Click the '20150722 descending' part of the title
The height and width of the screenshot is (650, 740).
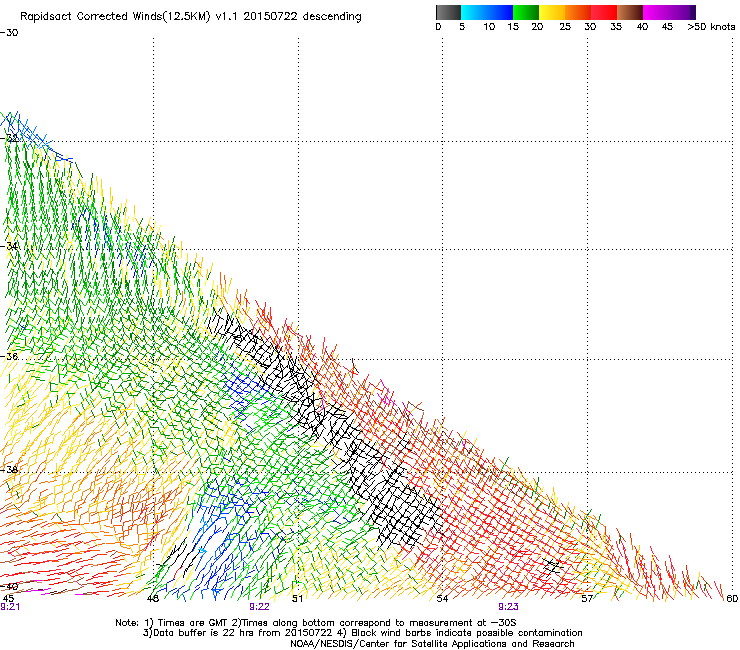tap(303, 17)
